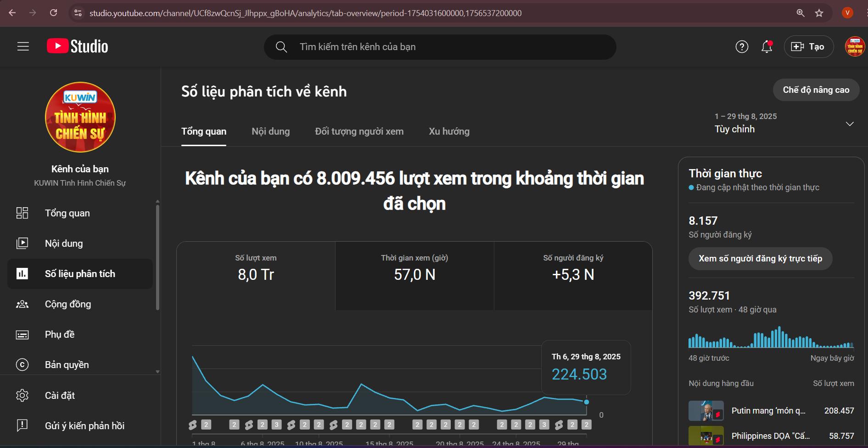
Task: Open Cộng đồng in the sidebar
Action: tap(80, 304)
